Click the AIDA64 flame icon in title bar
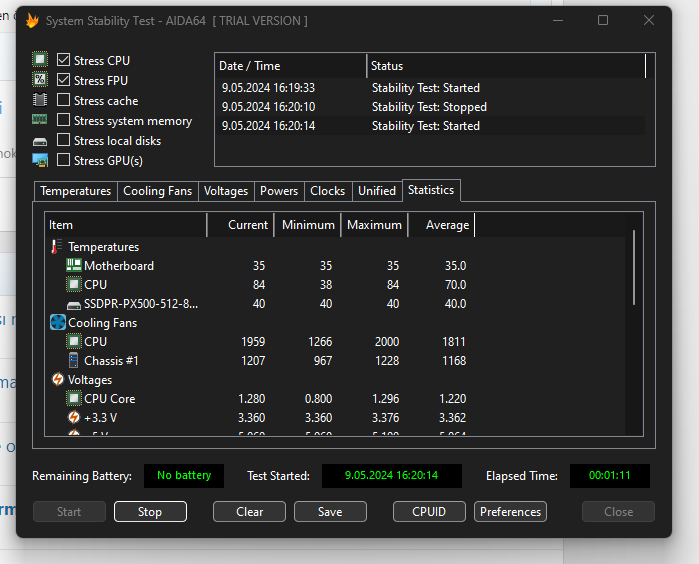This screenshot has height=564, width=699. [32, 21]
